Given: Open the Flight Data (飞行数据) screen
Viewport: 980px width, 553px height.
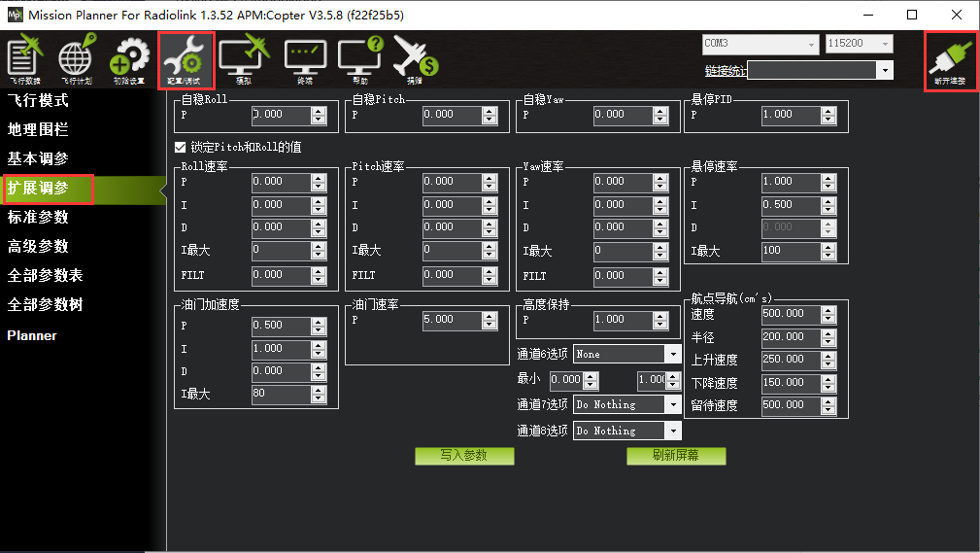Looking at the screenshot, I should [25, 59].
